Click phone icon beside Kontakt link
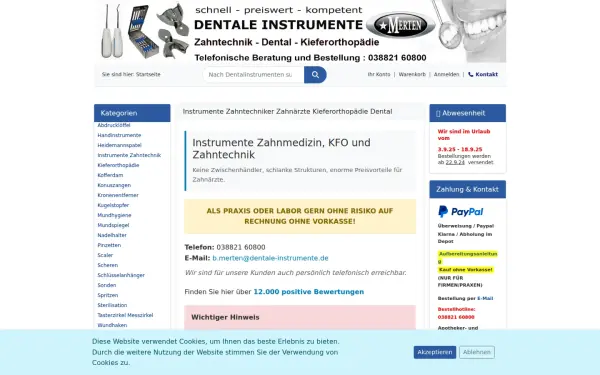 [x=471, y=74]
